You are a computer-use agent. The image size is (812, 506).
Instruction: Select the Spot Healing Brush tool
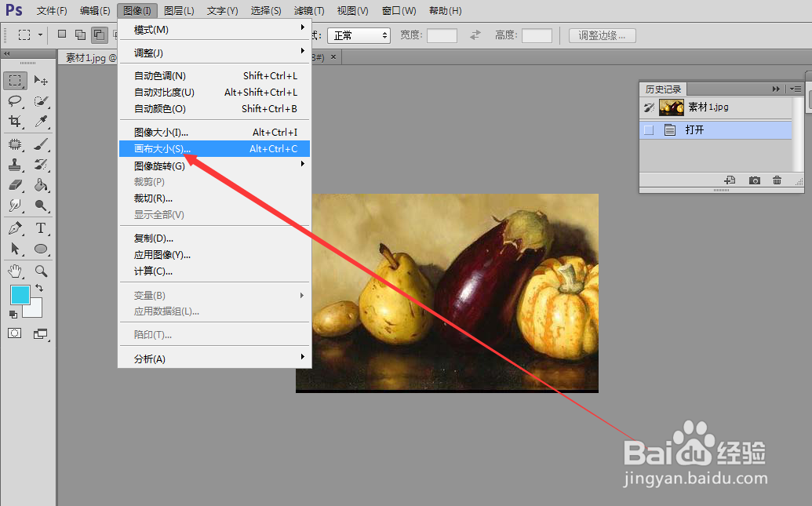15,144
